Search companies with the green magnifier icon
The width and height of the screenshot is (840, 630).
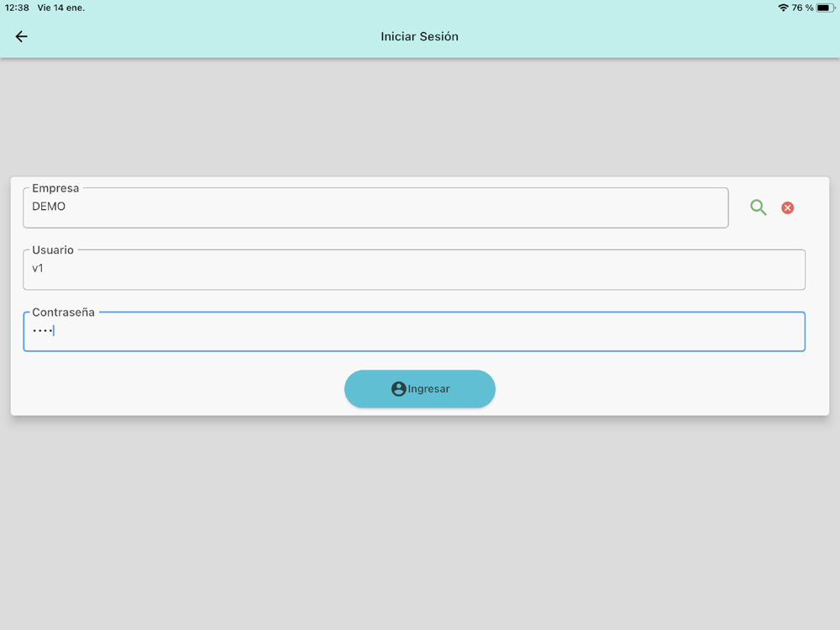758,207
